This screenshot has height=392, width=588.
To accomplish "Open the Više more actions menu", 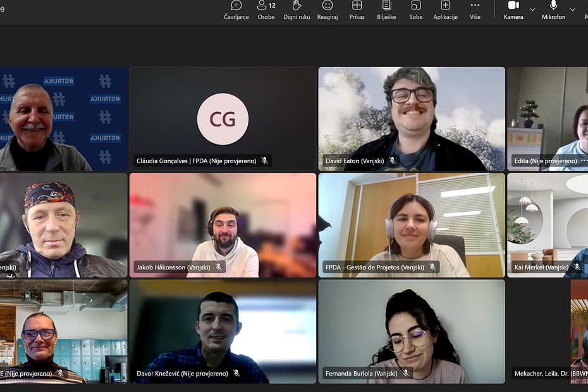I will [475, 10].
